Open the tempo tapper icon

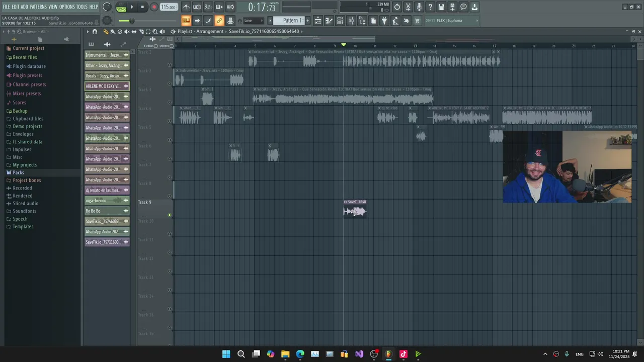point(395,21)
